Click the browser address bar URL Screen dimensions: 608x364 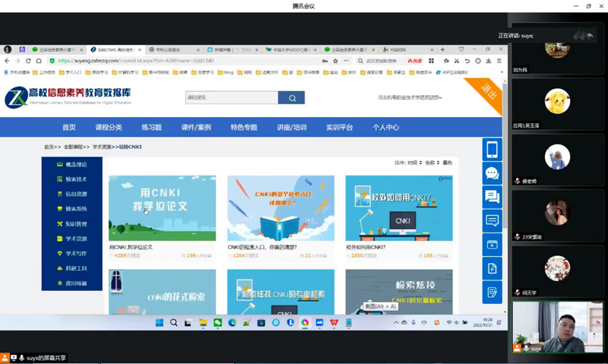[x=136, y=61]
